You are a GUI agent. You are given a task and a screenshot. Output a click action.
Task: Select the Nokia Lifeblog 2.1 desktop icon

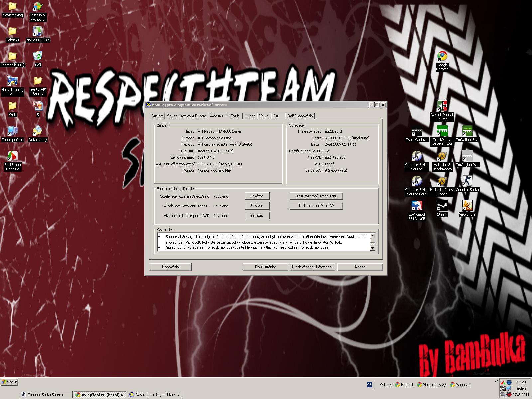[x=12, y=86]
